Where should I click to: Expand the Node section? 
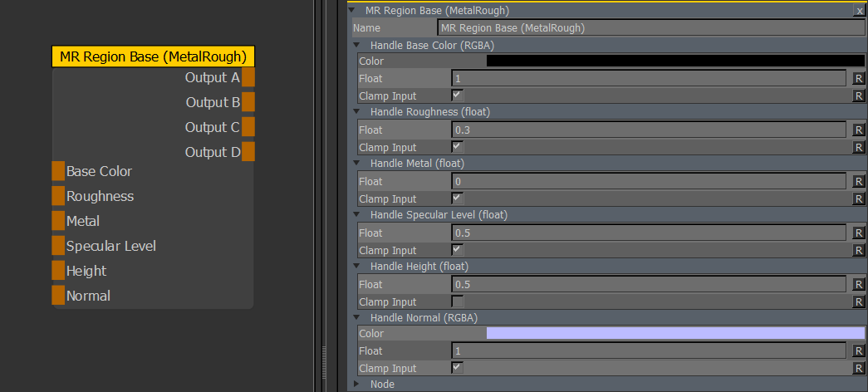[x=357, y=384]
